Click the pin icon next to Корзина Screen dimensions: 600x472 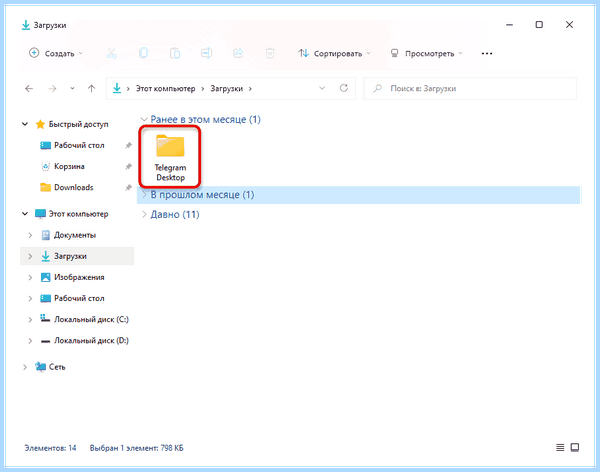pos(129,167)
